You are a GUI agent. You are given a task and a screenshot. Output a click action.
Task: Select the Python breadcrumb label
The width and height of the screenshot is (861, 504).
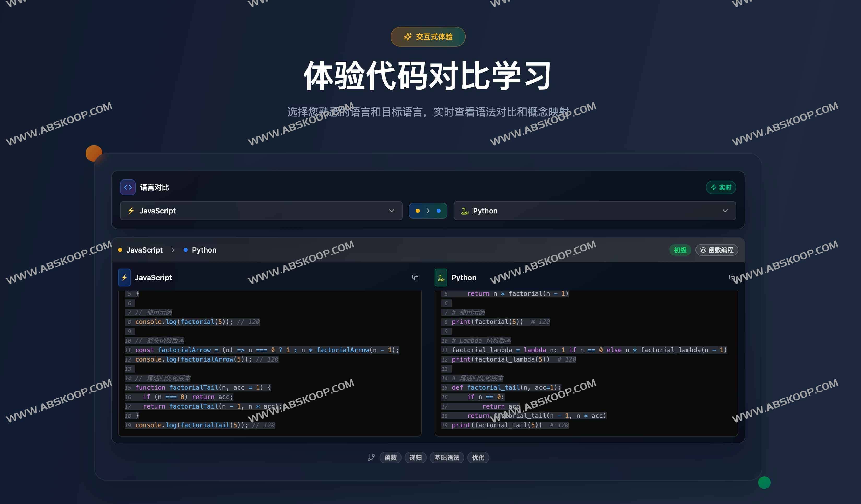204,250
